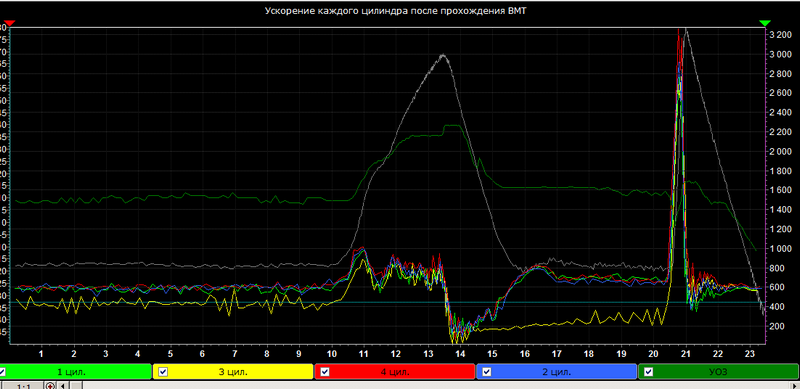
Task: Disable the 2 цил. checkbox
Action: coord(487,372)
